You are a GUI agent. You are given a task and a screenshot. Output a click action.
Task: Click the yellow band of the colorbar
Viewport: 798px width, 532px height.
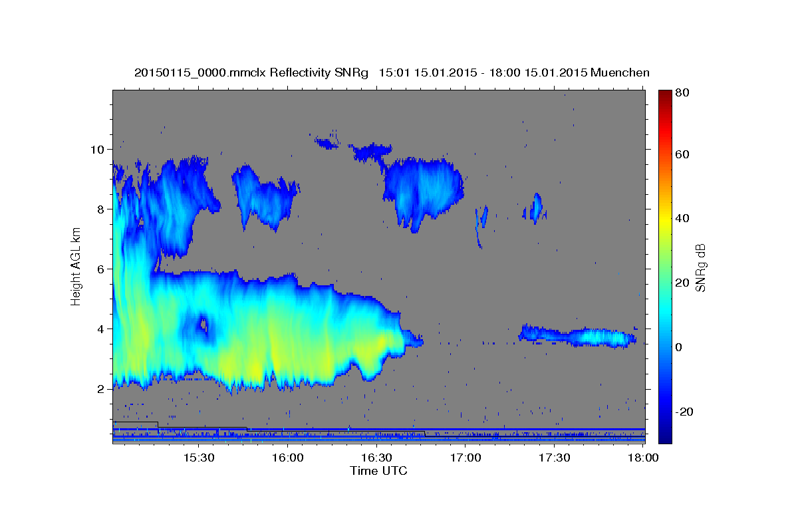click(x=664, y=219)
